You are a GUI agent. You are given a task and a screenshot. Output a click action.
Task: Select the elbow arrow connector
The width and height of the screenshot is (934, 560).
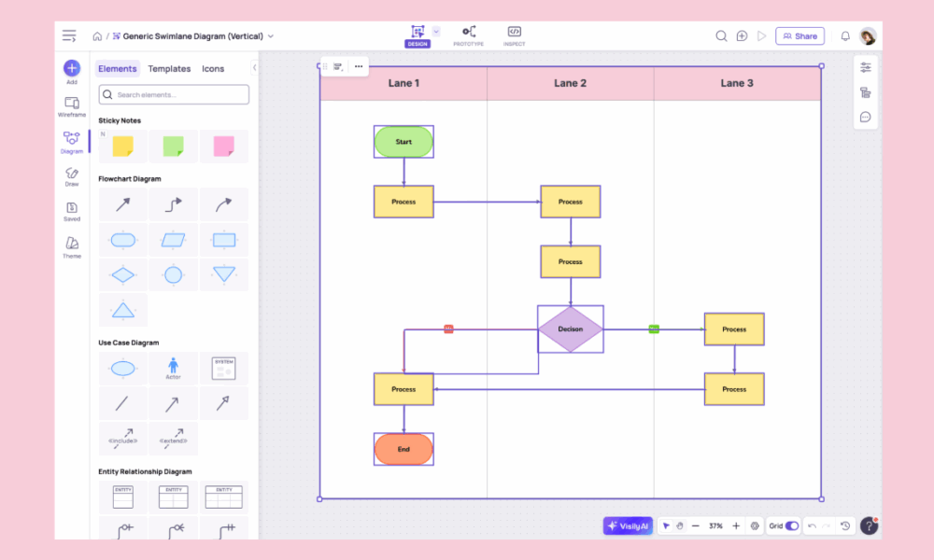[x=174, y=204]
